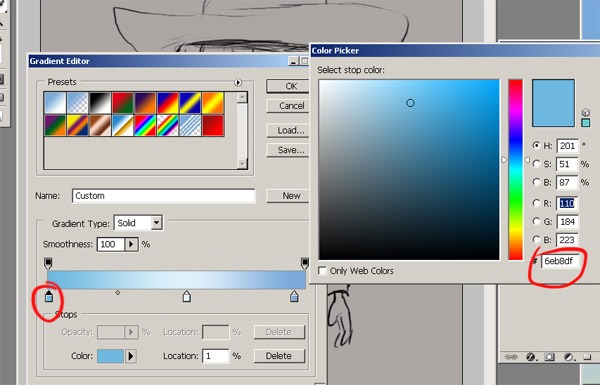Image resolution: width=600 pixels, height=385 pixels.
Task: Pick a shade in the color field
Action: click(x=409, y=170)
